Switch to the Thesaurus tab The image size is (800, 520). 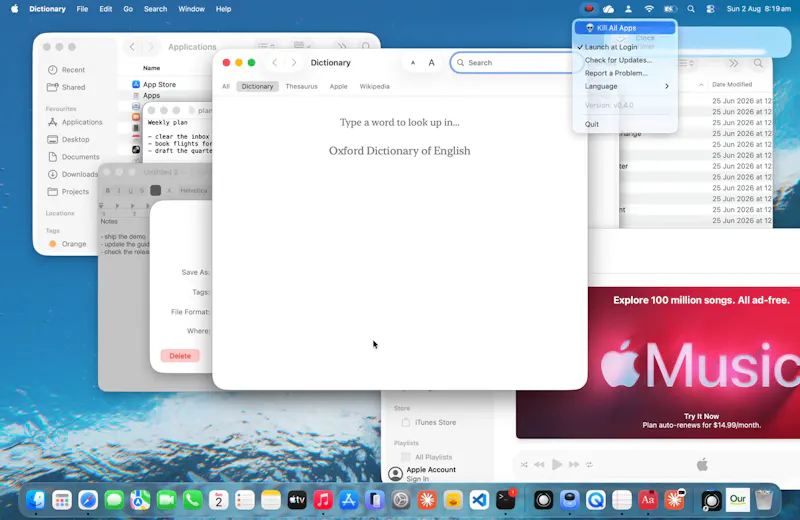click(x=302, y=86)
